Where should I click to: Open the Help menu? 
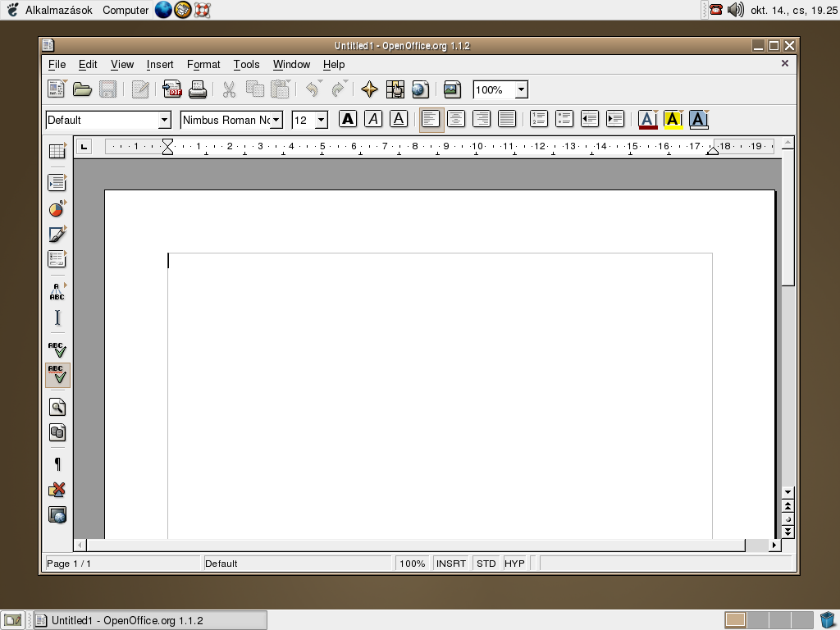point(334,64)
